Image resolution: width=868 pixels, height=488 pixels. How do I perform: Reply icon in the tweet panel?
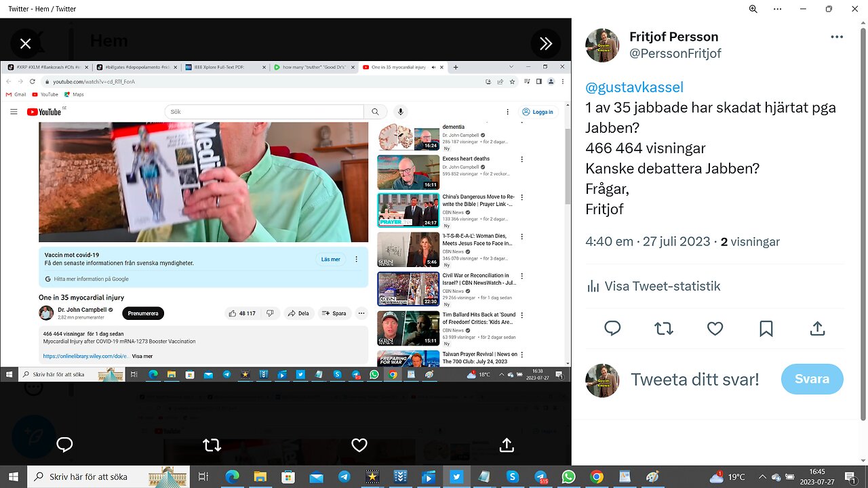click(612, 329)
